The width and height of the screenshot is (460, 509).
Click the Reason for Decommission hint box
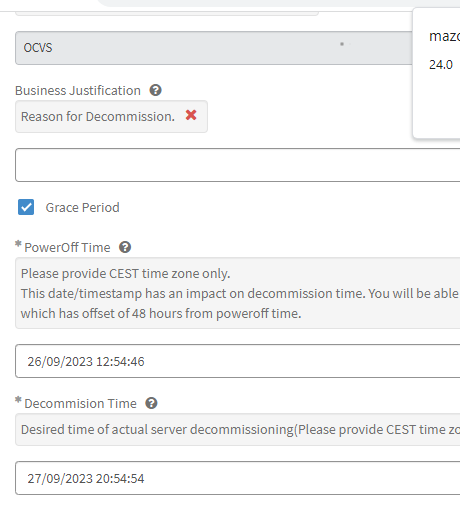point(111,117)
